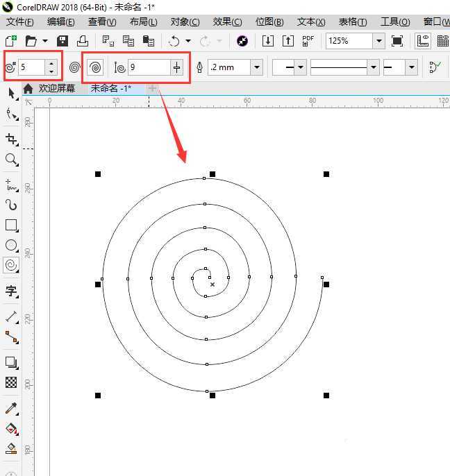
Task: Click the PDF export button
Action: pyautogui.click(x=308, y=41)
